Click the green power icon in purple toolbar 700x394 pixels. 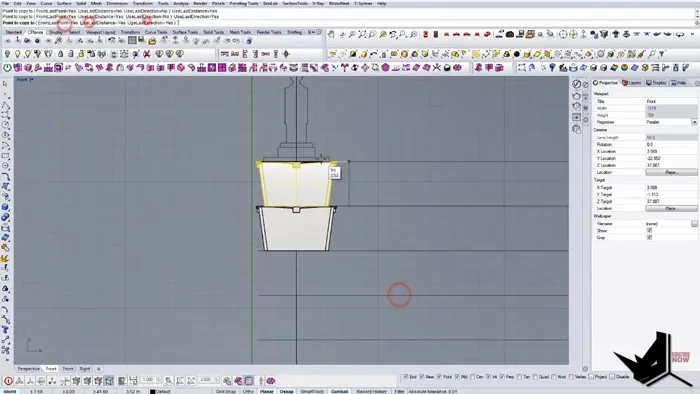[x=7, y=68]
